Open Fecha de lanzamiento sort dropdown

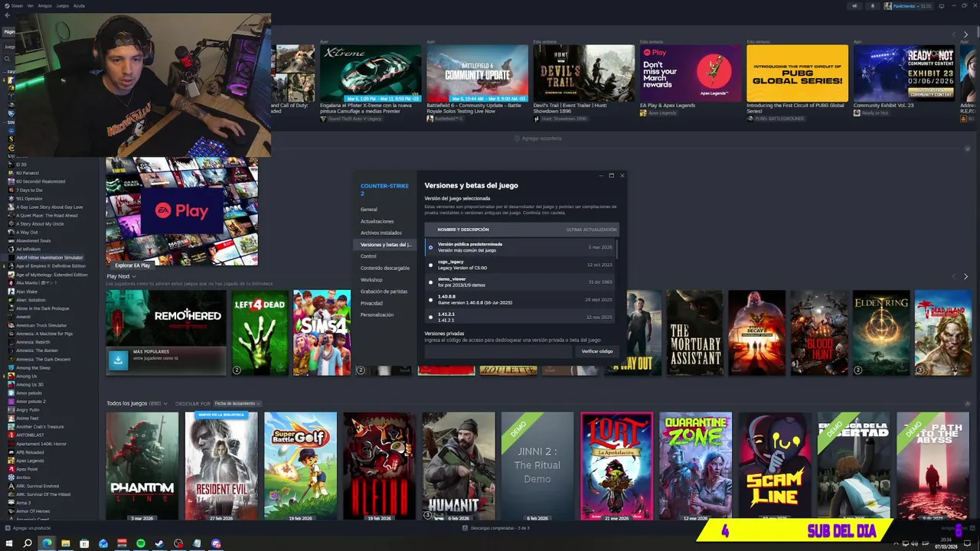[237, 403]
